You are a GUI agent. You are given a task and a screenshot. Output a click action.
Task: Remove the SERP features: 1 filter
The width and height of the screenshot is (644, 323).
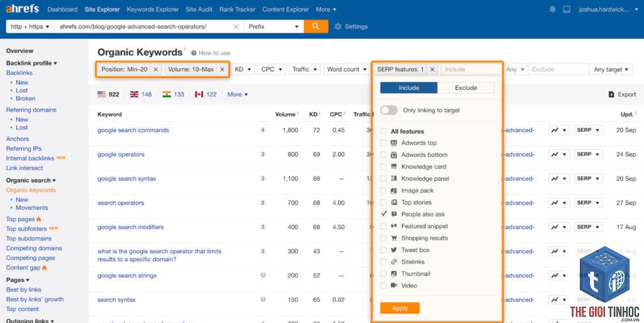point(432,69)
